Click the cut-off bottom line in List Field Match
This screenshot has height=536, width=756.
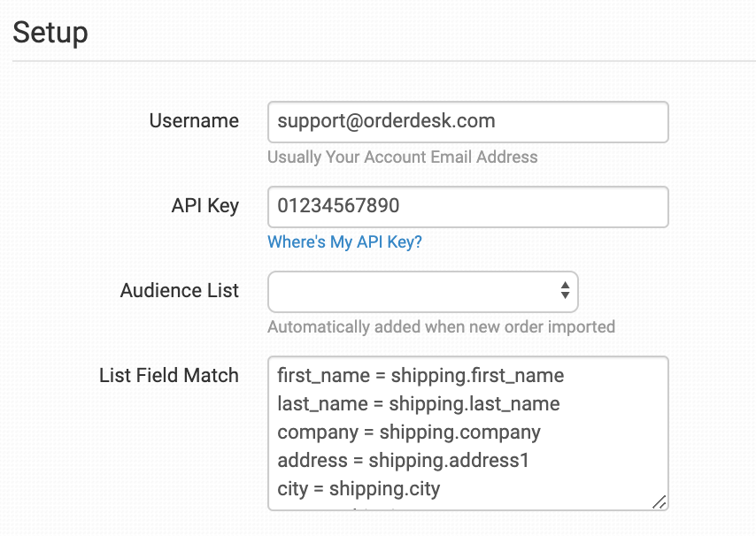[354, 507]
